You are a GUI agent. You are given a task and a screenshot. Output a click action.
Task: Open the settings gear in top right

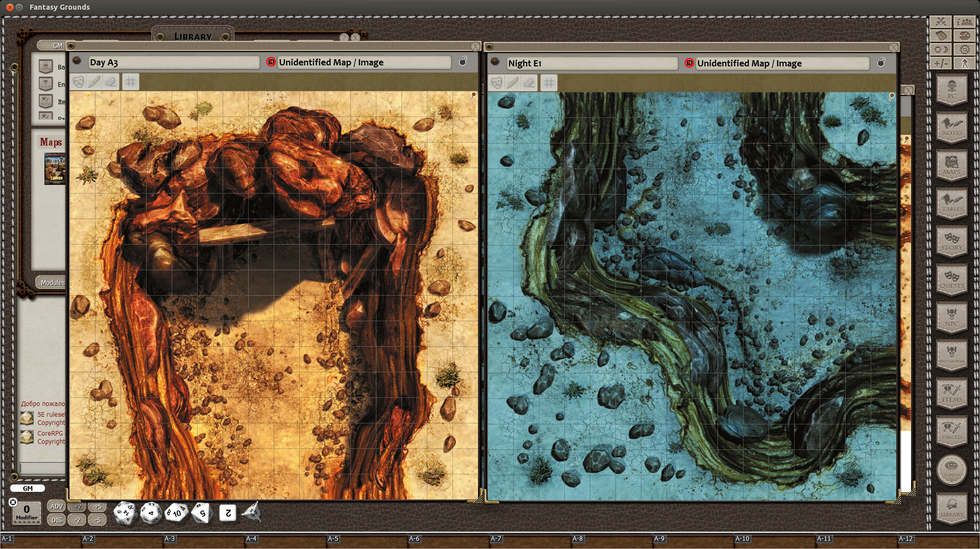point(964,50)
